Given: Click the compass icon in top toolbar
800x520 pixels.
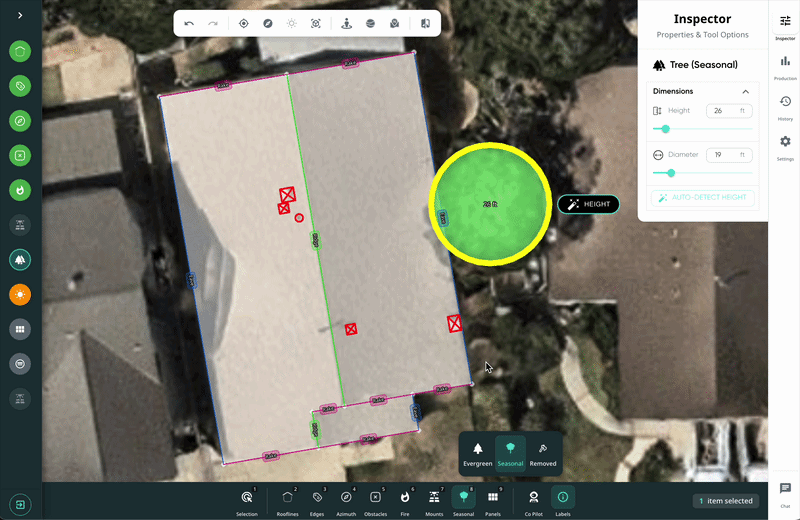Looking at the screenshot, I should pos(267,23).
